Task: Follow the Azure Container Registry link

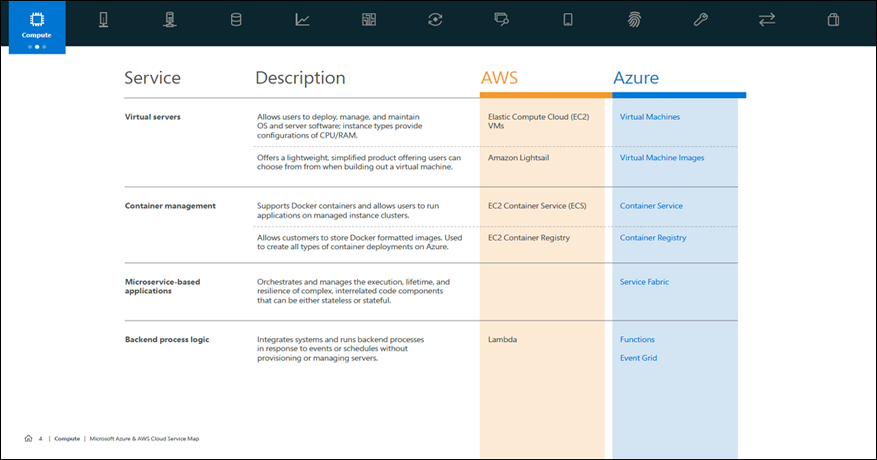Action: pos(653,238)
